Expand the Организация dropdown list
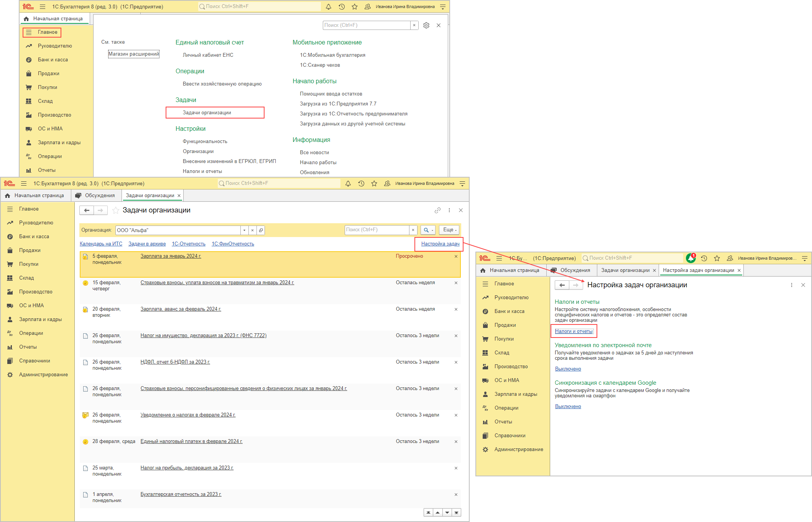This screenshot has height=522, width=812. 244,230
